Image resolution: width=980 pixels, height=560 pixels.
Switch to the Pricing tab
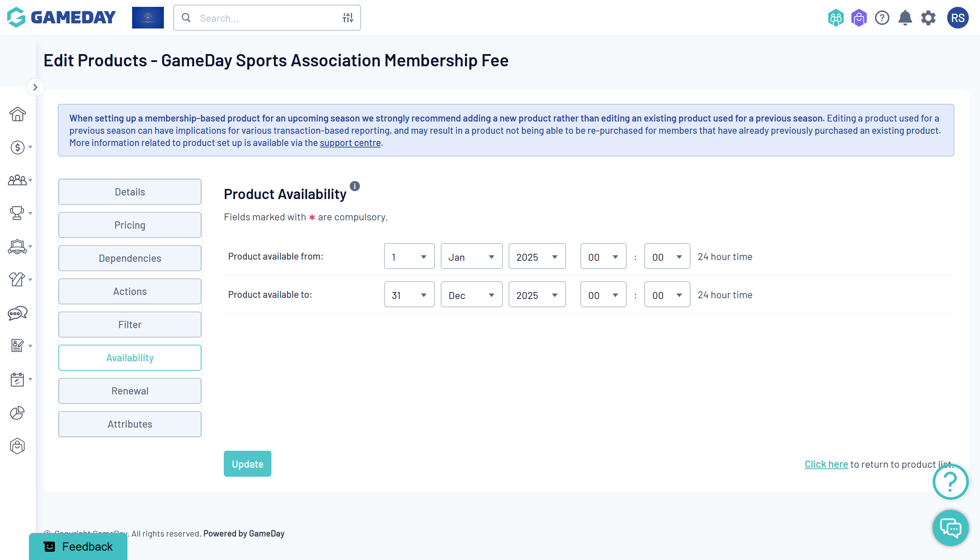pos(130,225)
